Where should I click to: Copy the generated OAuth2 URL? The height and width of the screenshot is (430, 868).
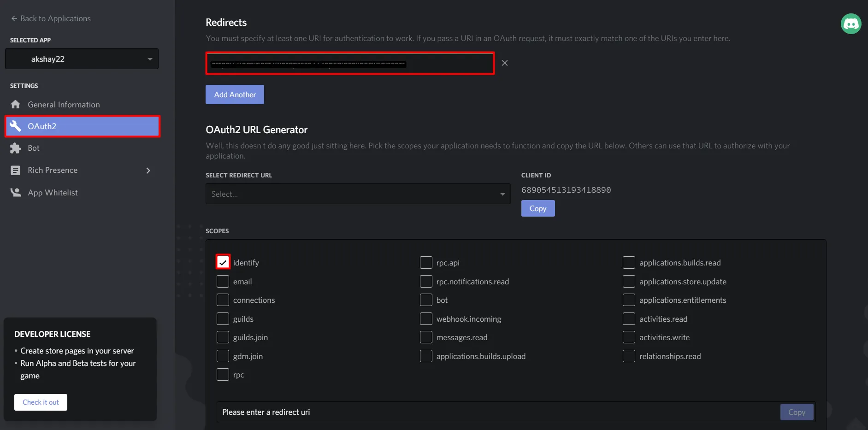pyautogui.click(x=797, y=412)
